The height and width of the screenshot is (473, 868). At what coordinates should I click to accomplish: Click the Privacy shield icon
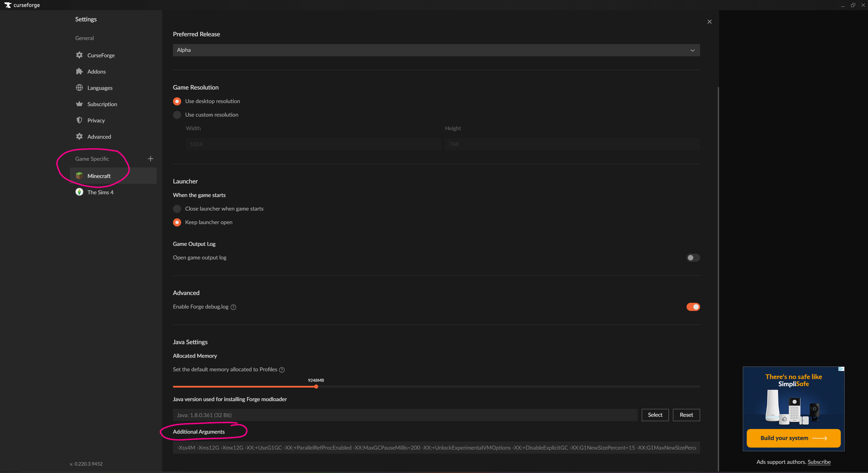point(79,120)
